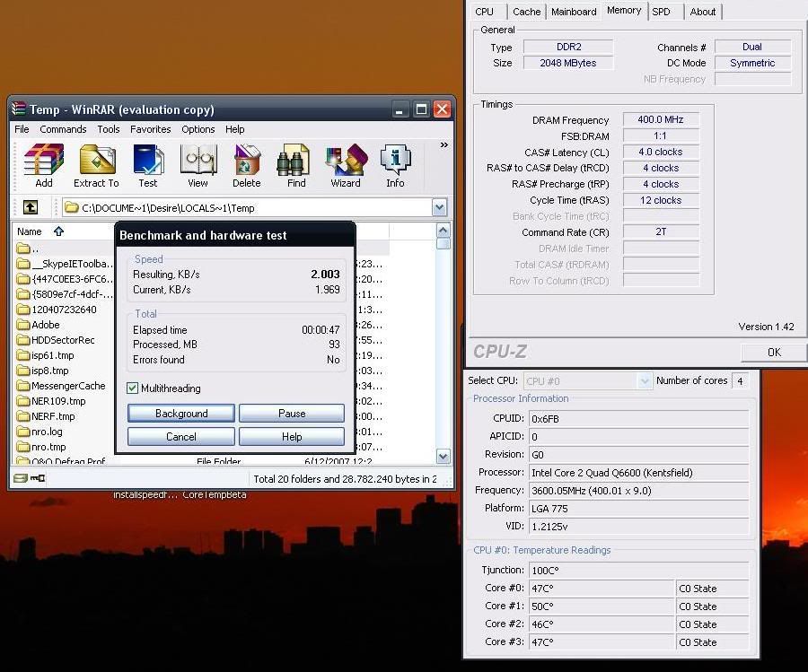The image size is (808, 672).
Task: Expand the WinRAR address path dropdown
Action: click(x=439, y=207)
